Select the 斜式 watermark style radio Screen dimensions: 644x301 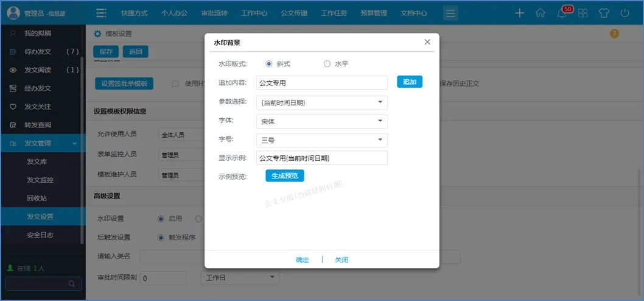coord(269,63)
